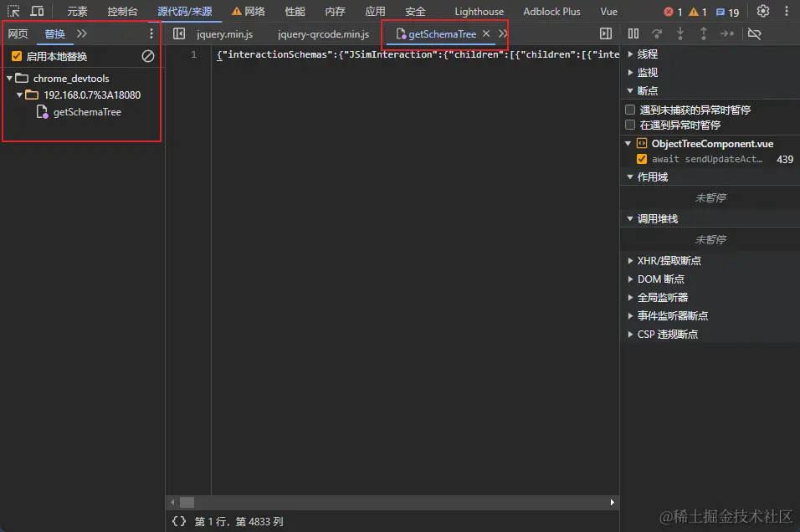Disable the 启用本地替换 checkbox
The width and height of the screenshot is (800, 532).
(x=17, y=56)
